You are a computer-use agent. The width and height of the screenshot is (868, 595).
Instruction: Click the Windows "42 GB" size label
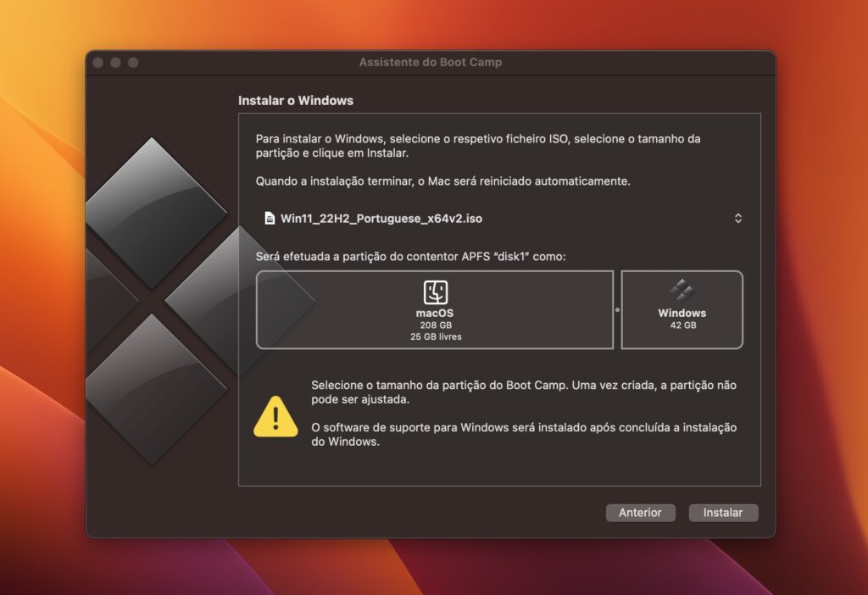[x=682, y=325]
